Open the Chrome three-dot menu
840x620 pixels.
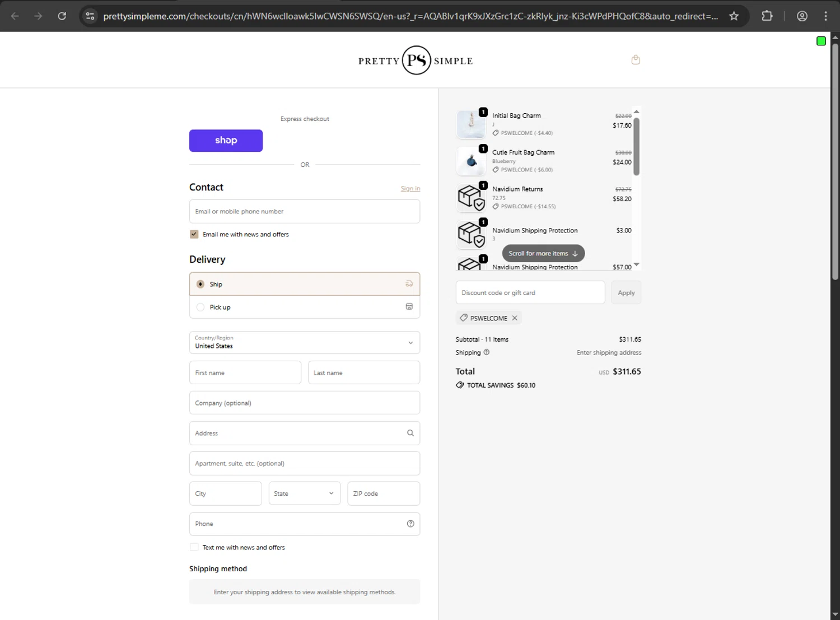[x=825, y=16]
